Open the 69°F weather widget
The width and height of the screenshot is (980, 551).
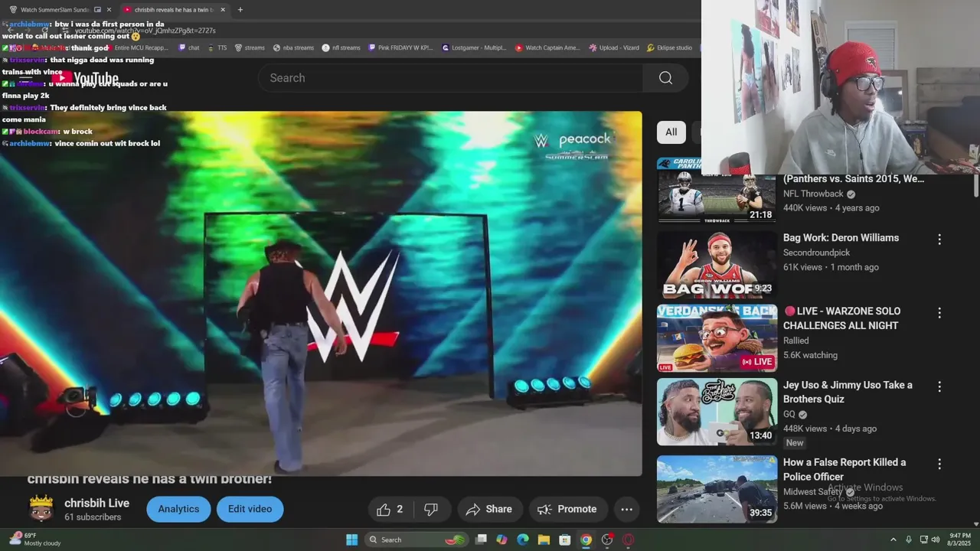tap(34, 540)
